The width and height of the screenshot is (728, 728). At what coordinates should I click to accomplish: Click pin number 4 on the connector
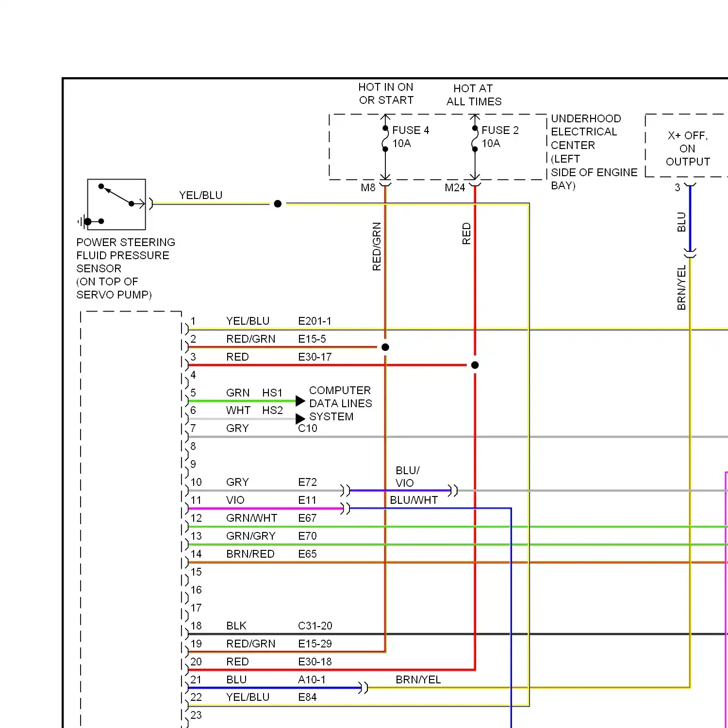[193, 375]
